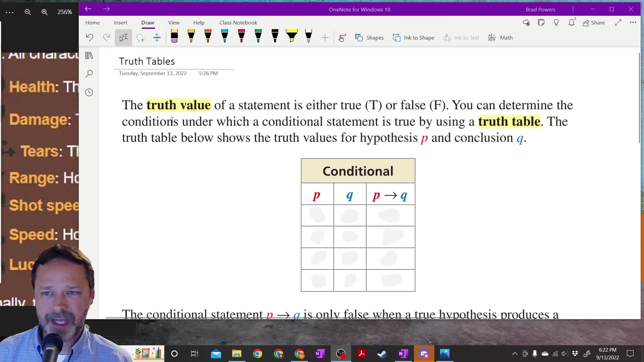Open the sync status icon
644x362 pixels.
click(526, 22)
